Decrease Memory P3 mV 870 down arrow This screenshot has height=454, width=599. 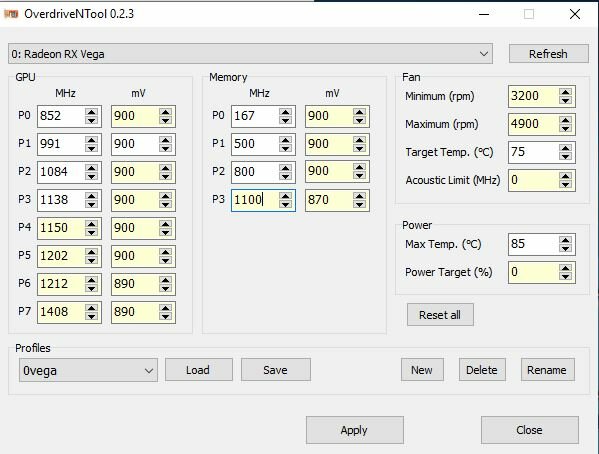tap(359, 204)
